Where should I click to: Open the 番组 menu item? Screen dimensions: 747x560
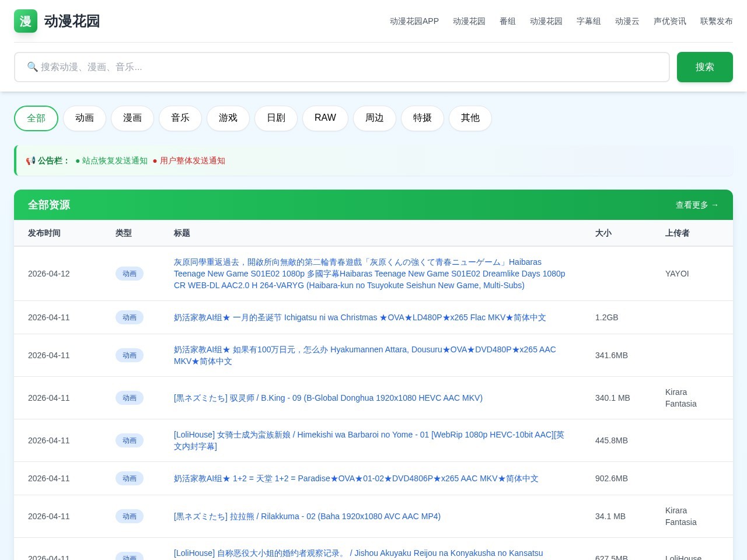coord(507,22)
